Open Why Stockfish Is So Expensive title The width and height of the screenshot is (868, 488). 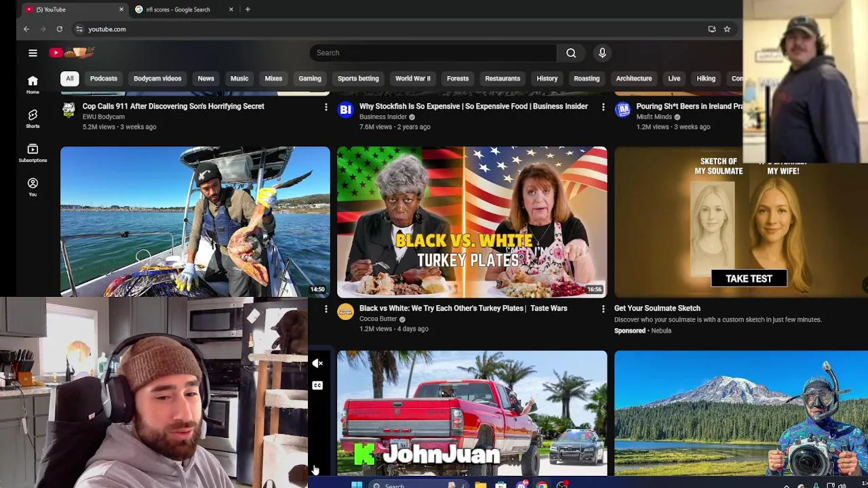pos(473,106)
